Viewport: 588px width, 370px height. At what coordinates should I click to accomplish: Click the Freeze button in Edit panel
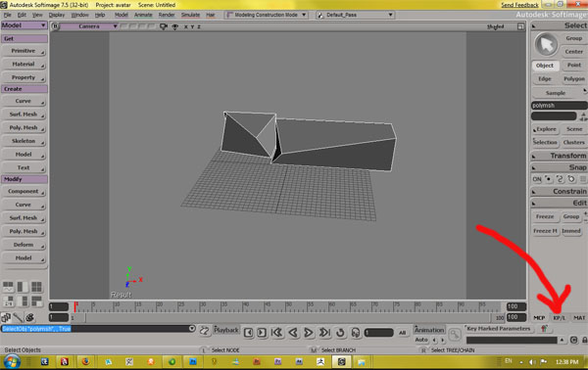point(545,217)
